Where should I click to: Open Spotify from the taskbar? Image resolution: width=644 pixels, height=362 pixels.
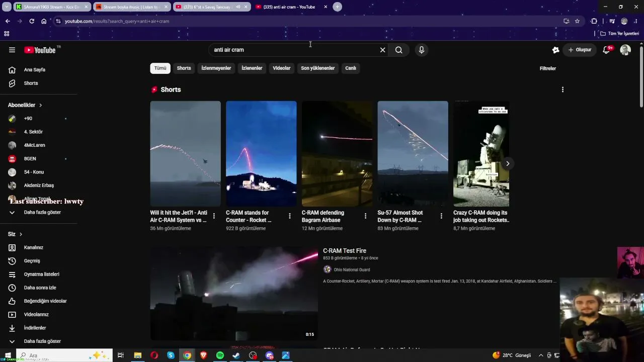point(220,355)
